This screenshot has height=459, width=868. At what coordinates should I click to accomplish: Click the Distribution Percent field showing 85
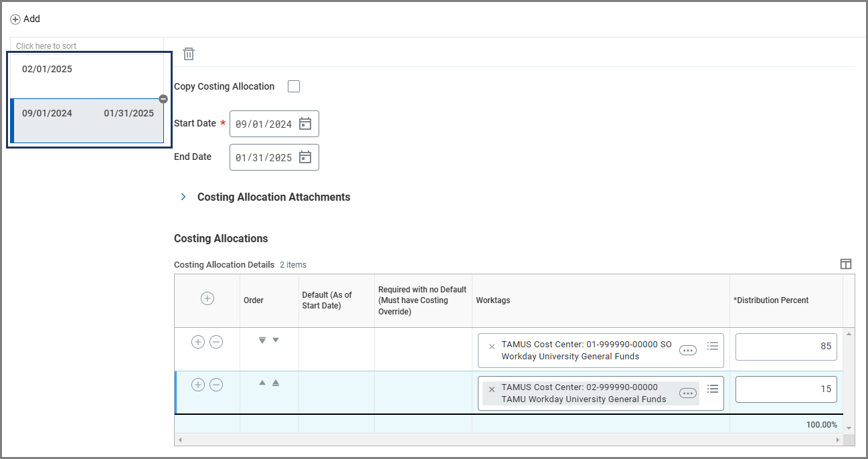pyautogui.click(x=786, y=347)
